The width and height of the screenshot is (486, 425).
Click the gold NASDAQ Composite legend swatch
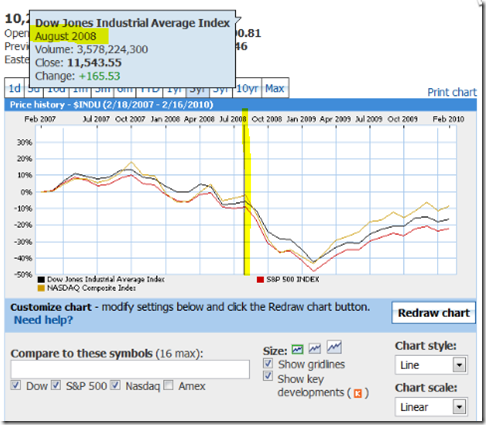click(41, 288)
